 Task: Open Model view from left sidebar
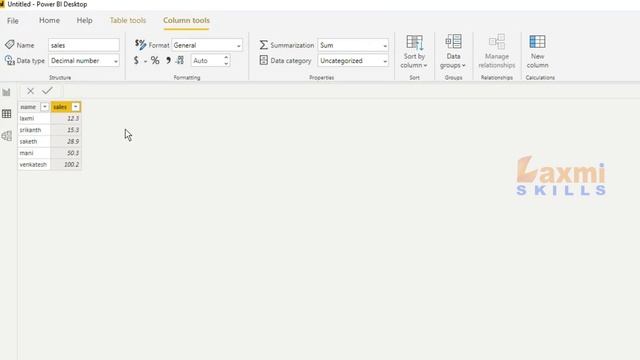[x=7, y=136]
